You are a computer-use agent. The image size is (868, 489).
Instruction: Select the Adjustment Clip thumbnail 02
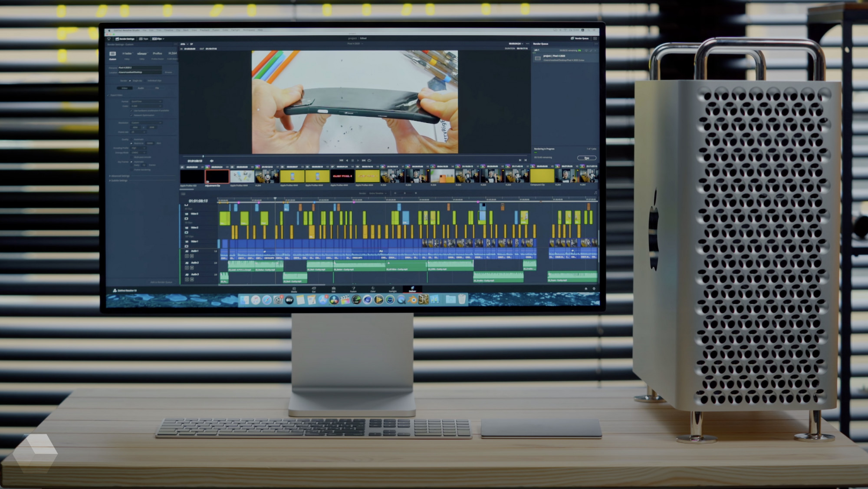(x=217, y=176)
